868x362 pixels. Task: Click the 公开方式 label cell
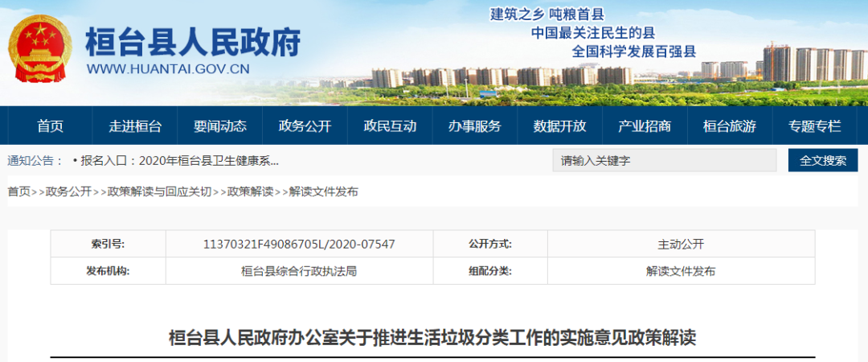490,244
